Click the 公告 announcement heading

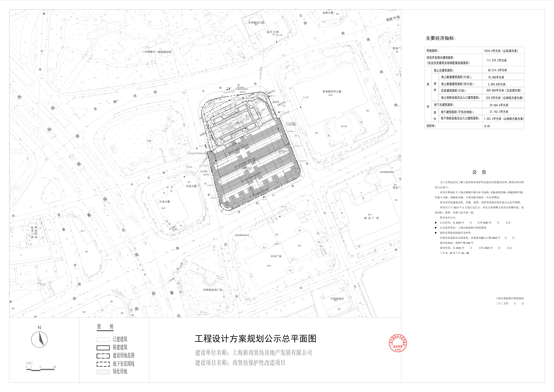click(x=479, y=172)
